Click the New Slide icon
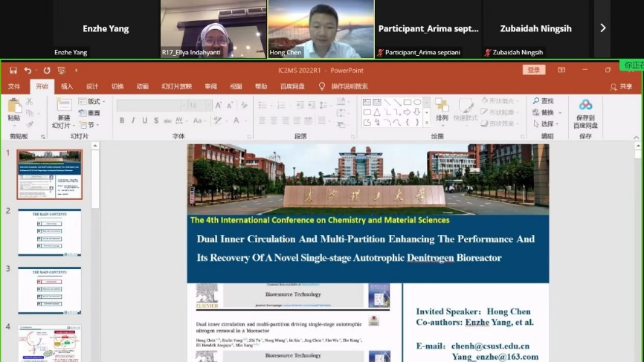The height and width of the screenshot is (362, 644). [63, 109]
